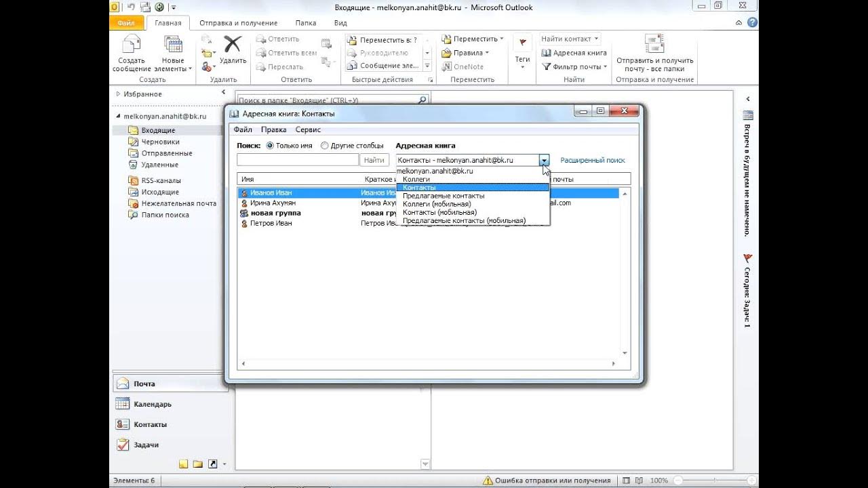This screenshot has height=488, width=868.
Task: Select the Только имя radio button
Action: tap(271, 146)
